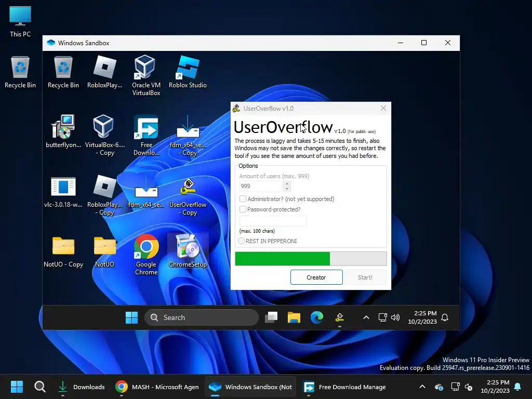Minimize the Windows Sandbox window
Screen dimensions: 532x399
tap(401, 43)
